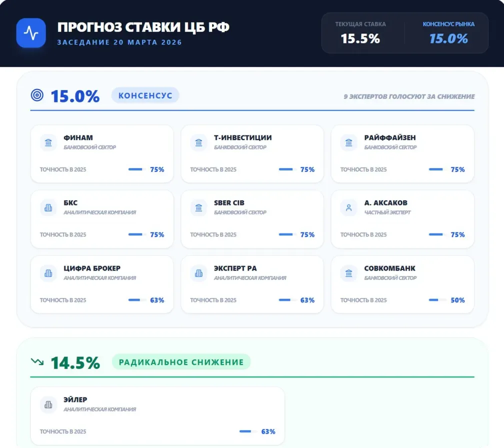Click the bank icon on SBER CIB card
The width and height of the screenshot is (504, 448).
(198, 207)
